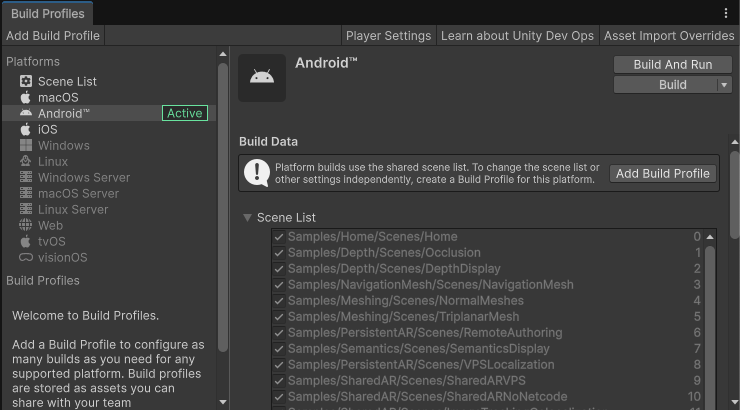
Task: Click the platforms panel scrollbar thumb
Action: 223,208
